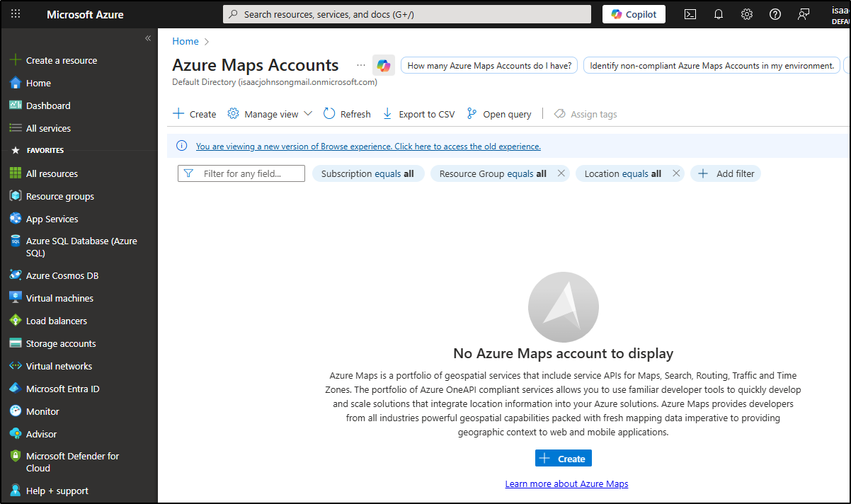The width and height of the screenshot is (851, 504).
Task: Open the Cloud Shell terminal icon
Action: (x=690, y=14)
